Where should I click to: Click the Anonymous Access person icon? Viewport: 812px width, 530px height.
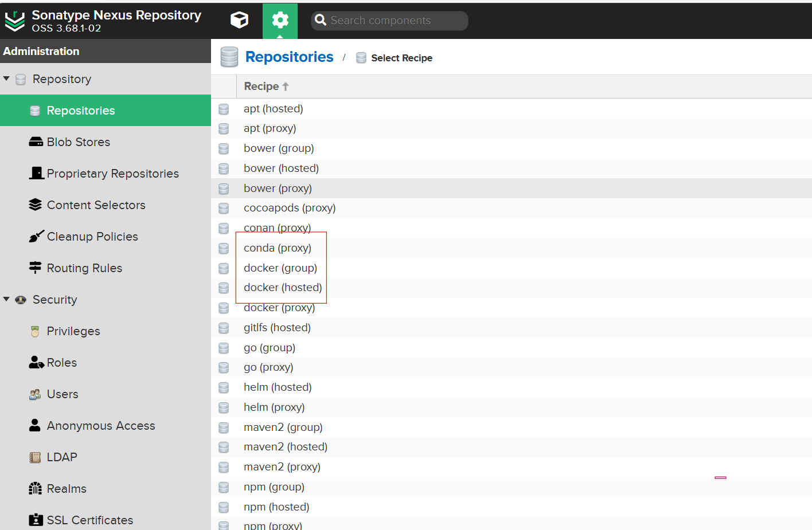click(x=35, y=425)
